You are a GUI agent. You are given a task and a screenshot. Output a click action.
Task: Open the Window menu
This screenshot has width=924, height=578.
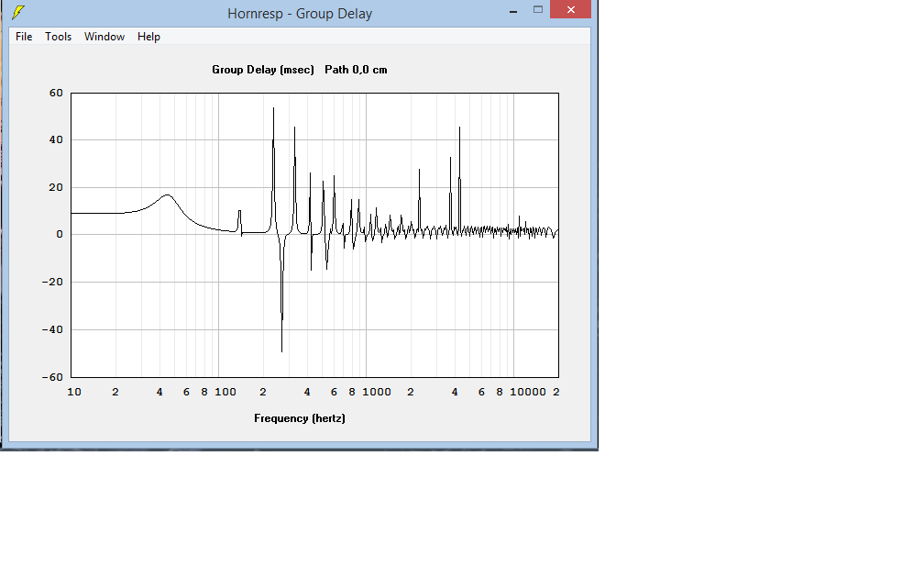click(104, 37)
